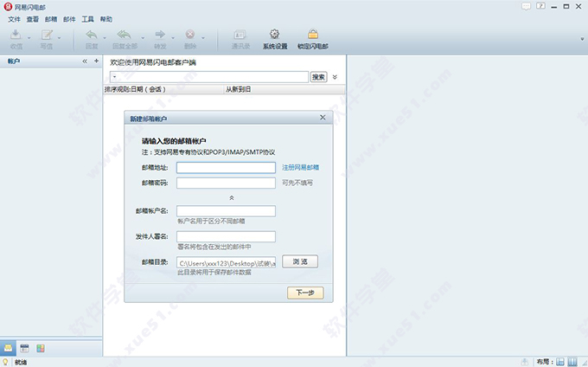The image size is (588, 367).
Task: Open the 删除 dropdown arrow
Action: pyautogui.click(x=203, y=38)
